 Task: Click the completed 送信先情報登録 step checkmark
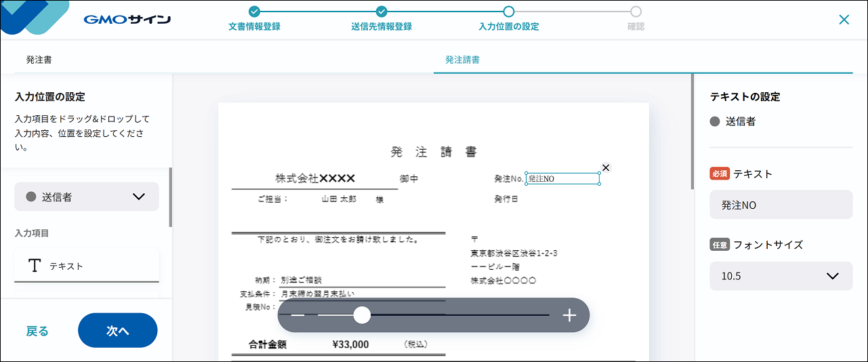381,12
